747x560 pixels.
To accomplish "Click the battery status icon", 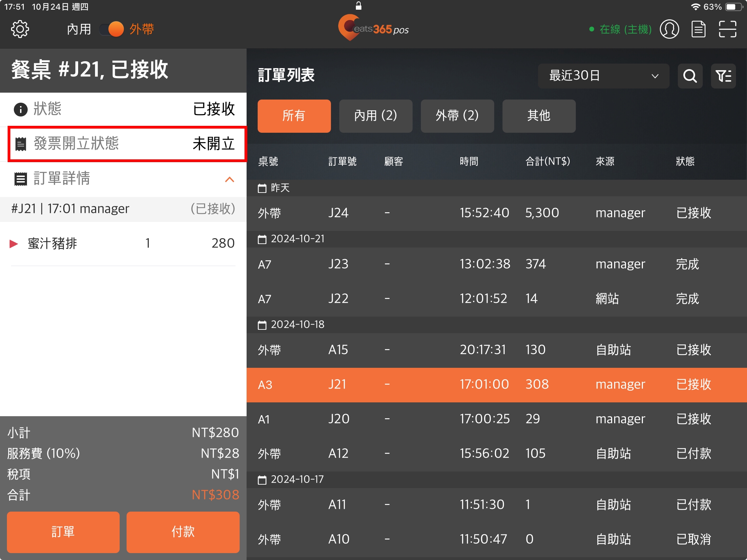I will click(734, 7).
